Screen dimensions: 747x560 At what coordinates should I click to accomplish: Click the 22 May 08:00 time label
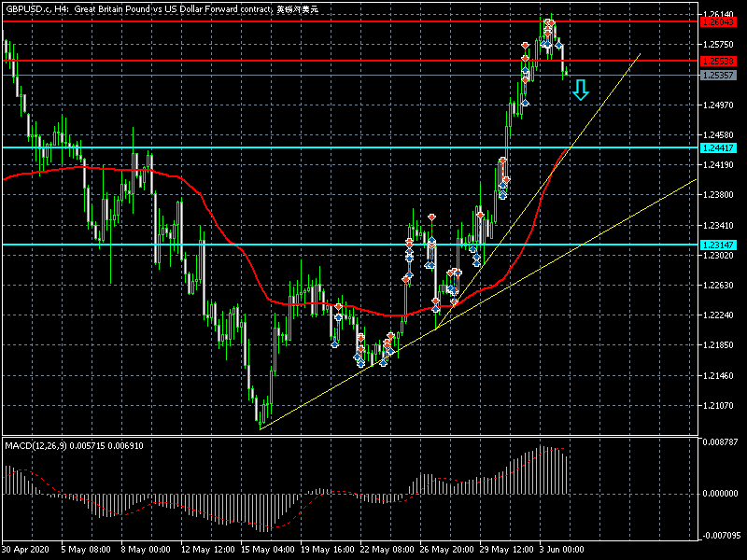pyautogui.click(x=387, y=550)
